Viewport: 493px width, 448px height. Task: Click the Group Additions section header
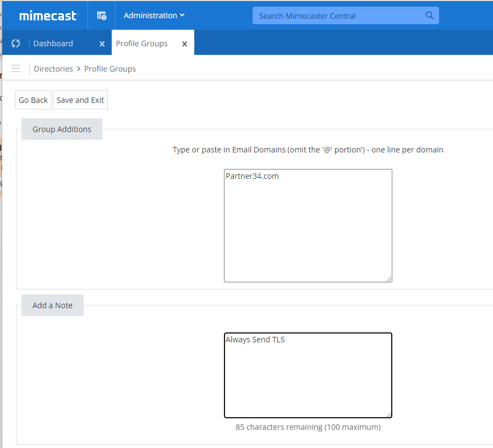(x=62, y=129)
